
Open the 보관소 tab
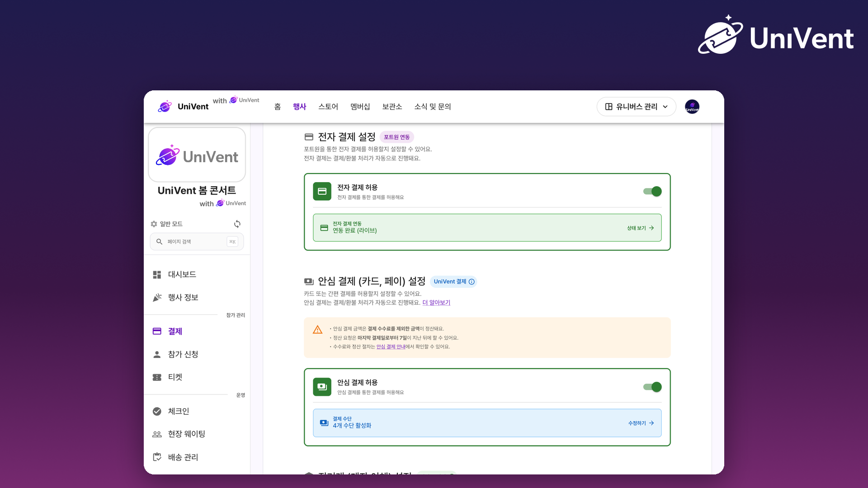tap(392, 107)
